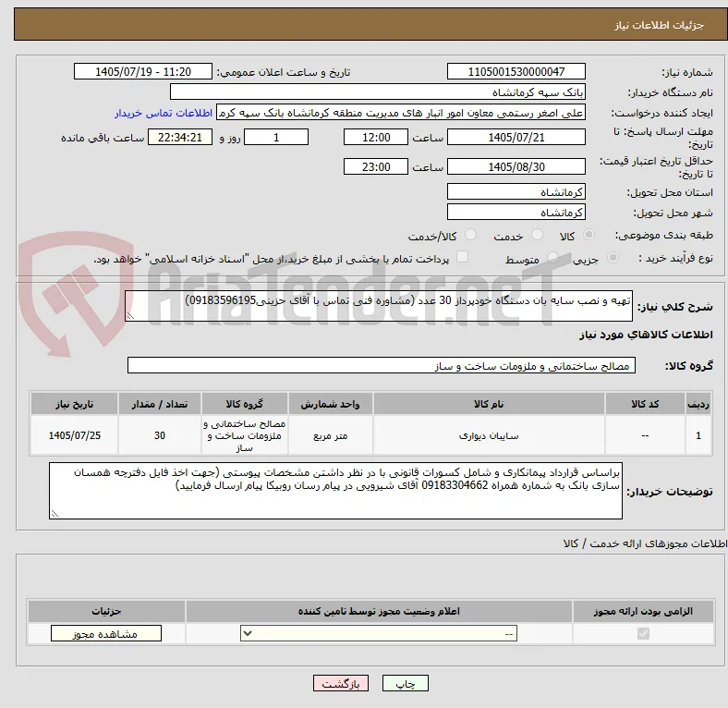Click the سایبان دیواری item cell

pyautogui.click(x=489, y=435)
